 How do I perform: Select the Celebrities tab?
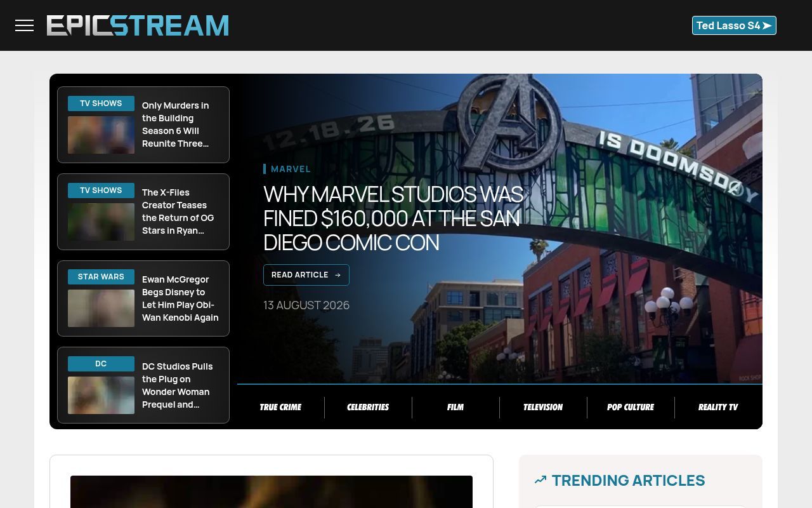pos(368,407)
